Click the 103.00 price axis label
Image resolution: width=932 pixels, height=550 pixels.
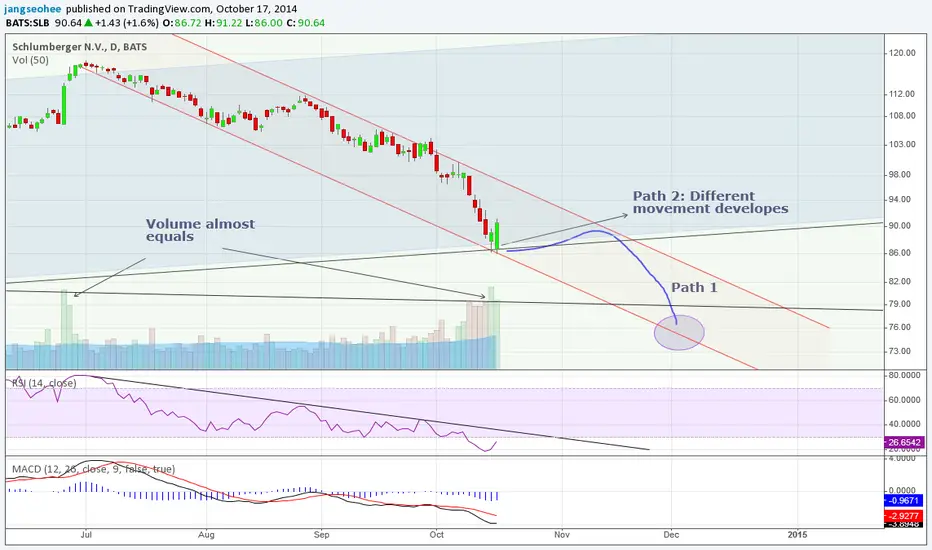[902, 144]
